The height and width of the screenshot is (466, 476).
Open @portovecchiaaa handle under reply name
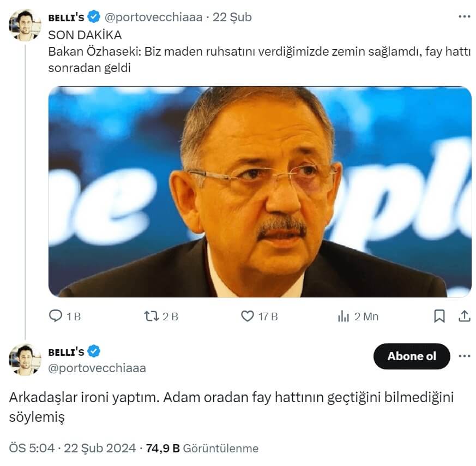coord(97,368)
